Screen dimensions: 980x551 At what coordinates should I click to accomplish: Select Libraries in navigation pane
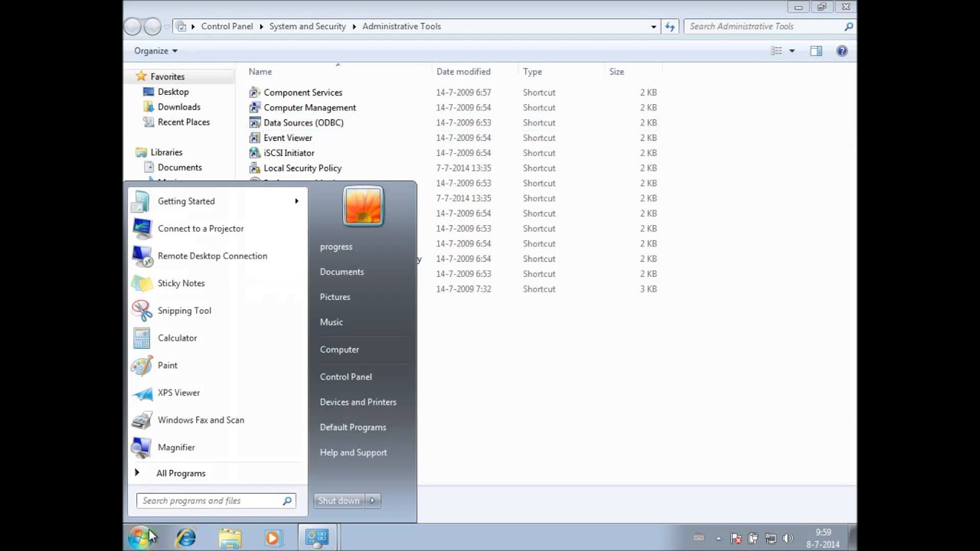166,152
